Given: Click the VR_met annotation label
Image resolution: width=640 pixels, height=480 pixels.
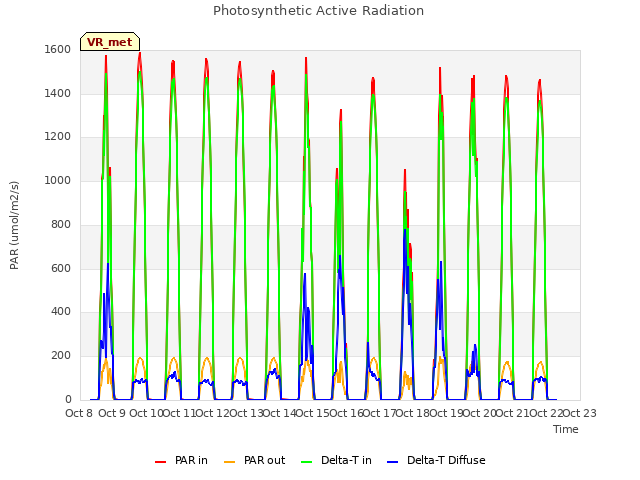Looking at the screenshot, I should coord(110,42).
